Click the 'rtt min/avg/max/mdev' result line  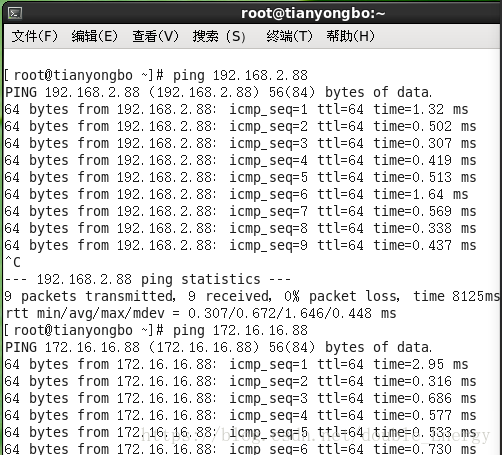[x=201, y=313]
